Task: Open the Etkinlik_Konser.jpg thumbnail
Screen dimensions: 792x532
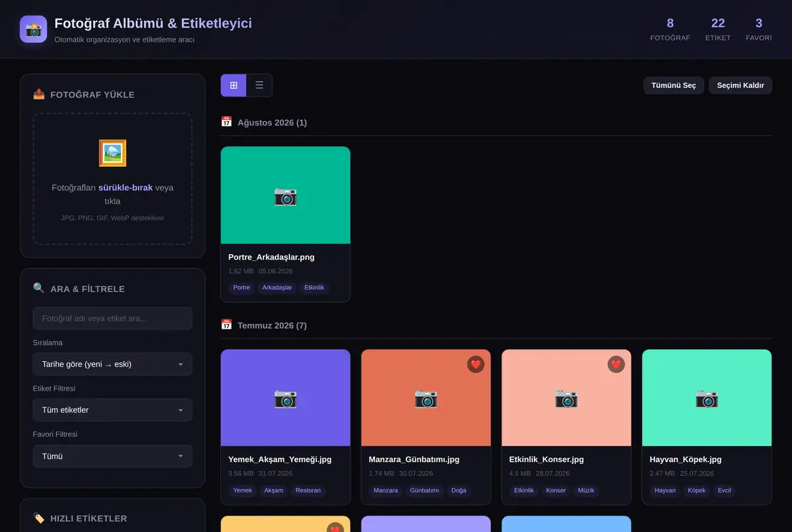Action: click(566, 398)
